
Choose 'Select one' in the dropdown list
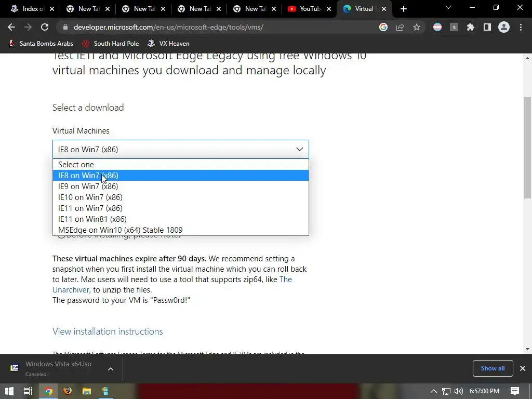180,165
